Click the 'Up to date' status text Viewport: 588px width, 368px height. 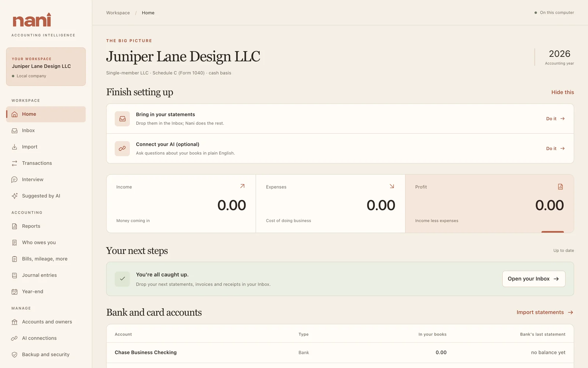click(563, 251)
